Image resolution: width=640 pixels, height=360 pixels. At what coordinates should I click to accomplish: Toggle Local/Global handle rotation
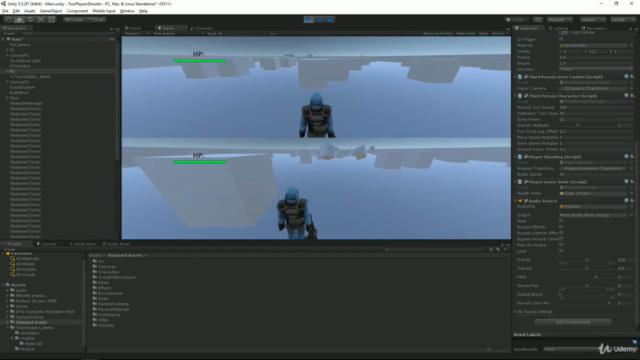click(96, 20)
